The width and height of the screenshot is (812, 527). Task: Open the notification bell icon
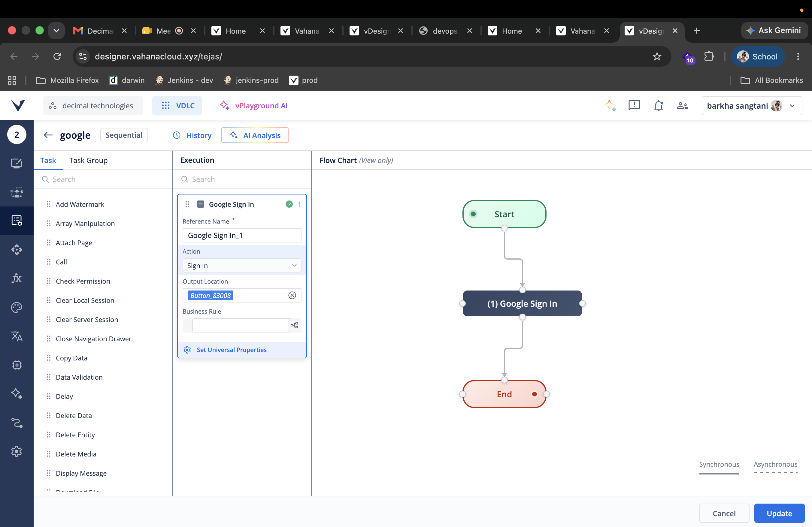point(659,106)
